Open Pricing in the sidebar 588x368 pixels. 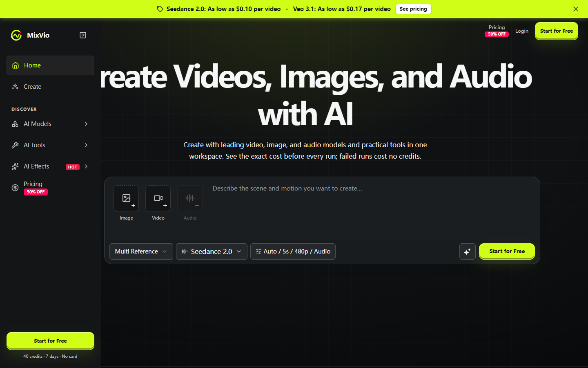50,188
